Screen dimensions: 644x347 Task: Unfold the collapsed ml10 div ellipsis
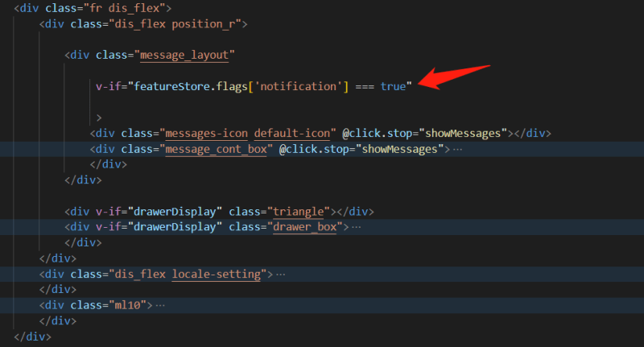point(160,305)
